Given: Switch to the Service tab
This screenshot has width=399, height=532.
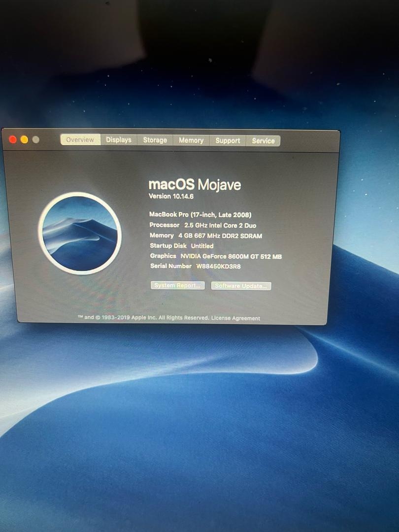Looking at the screenshot, I should [x=263, y=141].
